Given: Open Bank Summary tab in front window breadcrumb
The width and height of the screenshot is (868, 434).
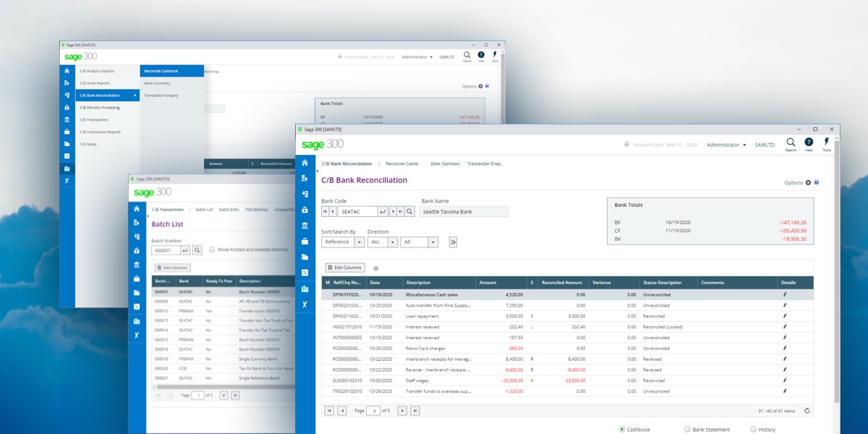Looking at the screenshot, I should [446, 163].
